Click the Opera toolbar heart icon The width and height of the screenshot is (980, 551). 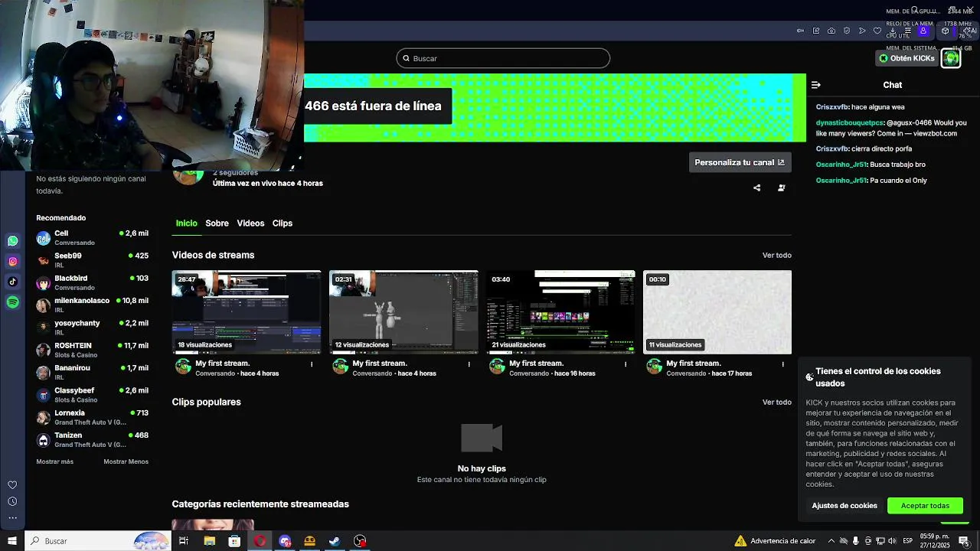coord(877,31)
